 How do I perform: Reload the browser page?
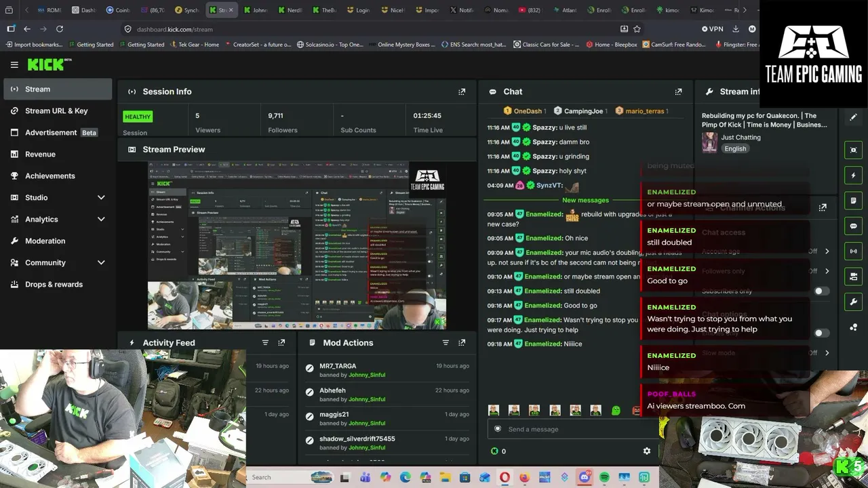[60, 29]
